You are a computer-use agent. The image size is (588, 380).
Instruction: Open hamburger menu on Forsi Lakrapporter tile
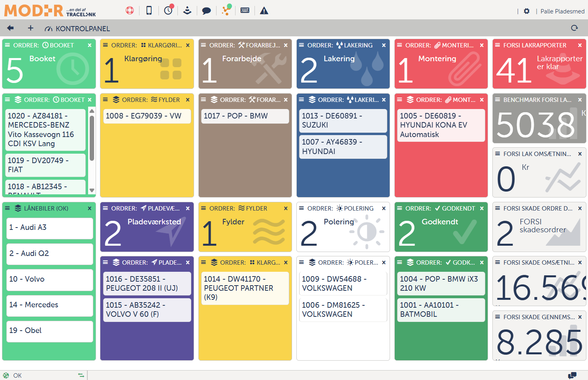click(x=498, y=45)
